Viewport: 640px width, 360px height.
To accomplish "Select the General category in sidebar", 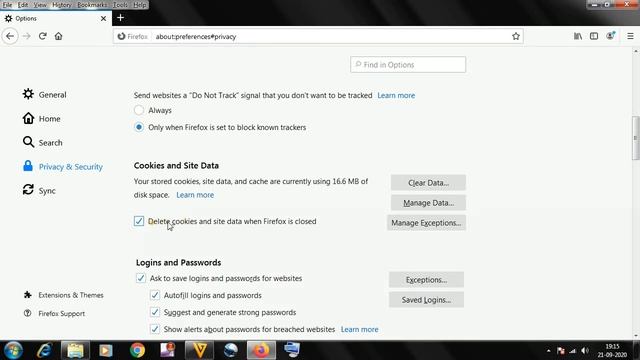I will [44, 94].
